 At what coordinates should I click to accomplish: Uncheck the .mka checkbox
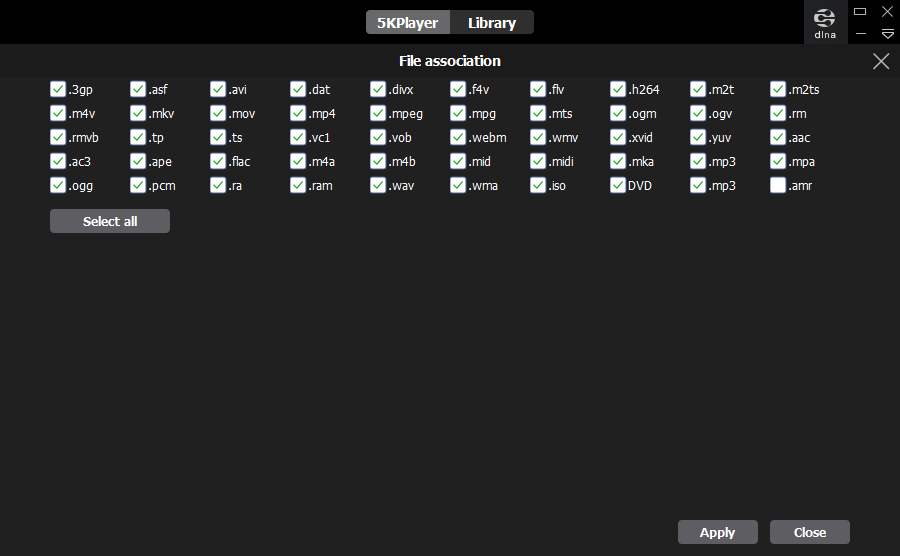pos(618,161)
